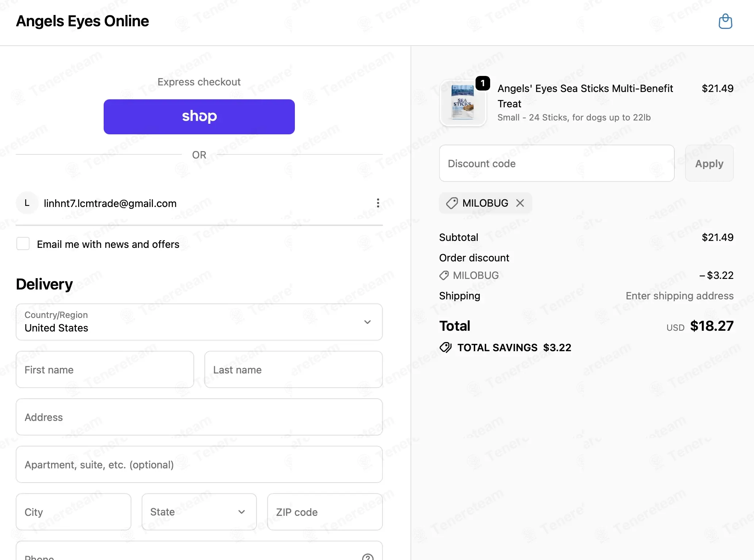The height and width of the screenshot is (560, 754).
Task: Remove the MILOBUG discount code
Action: click(x=520, y=203)
